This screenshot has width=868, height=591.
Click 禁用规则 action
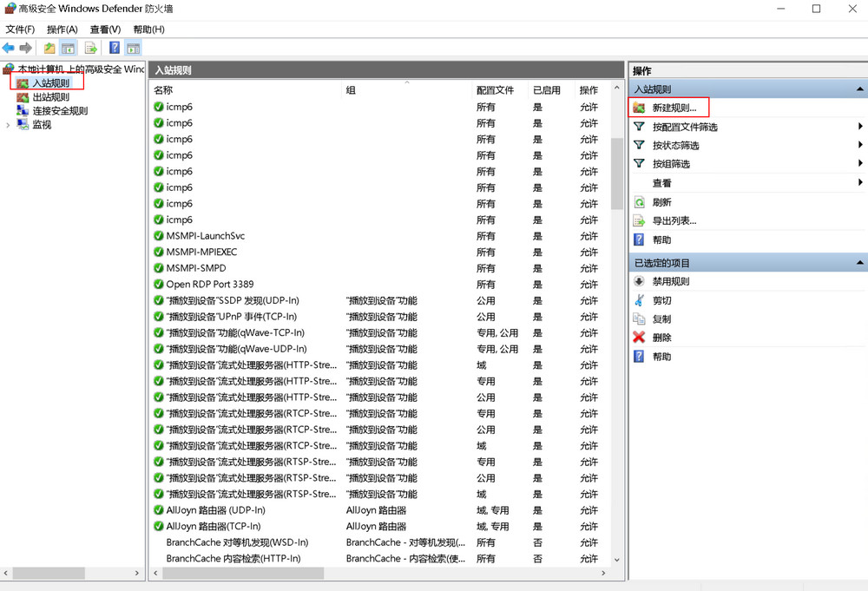coord(670,281)
